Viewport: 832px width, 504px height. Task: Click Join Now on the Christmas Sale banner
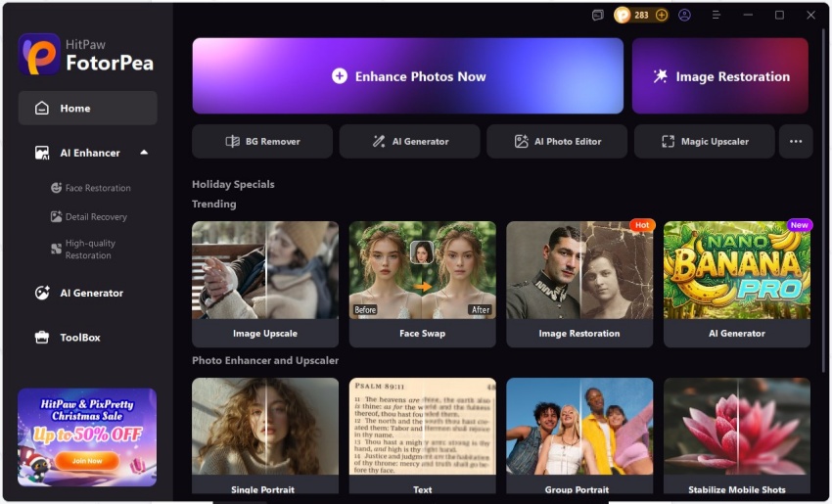(x=87, y=461)
